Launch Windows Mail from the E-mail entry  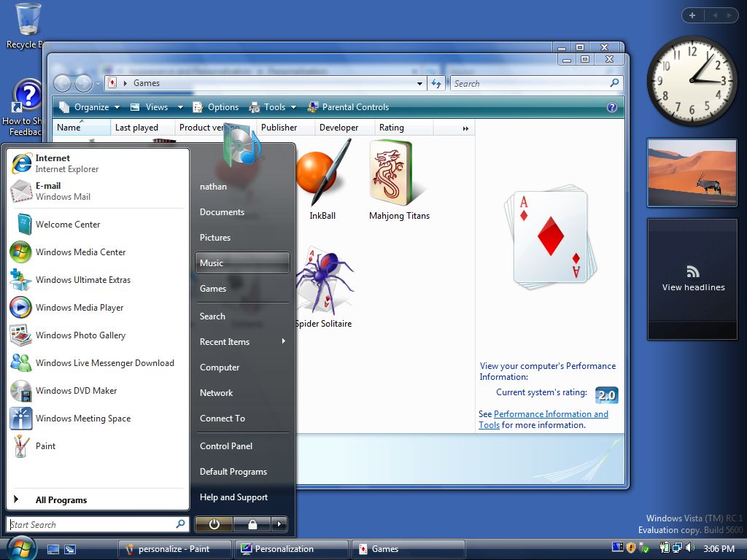click(x=98, y=191)
